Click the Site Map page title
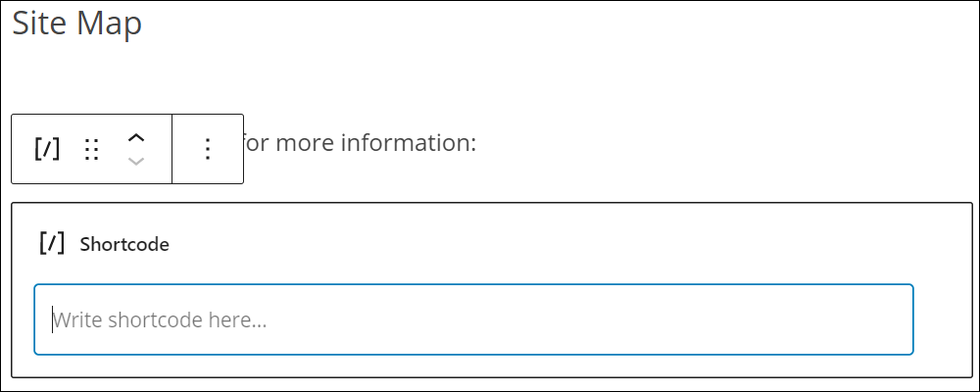 (76, 24)
